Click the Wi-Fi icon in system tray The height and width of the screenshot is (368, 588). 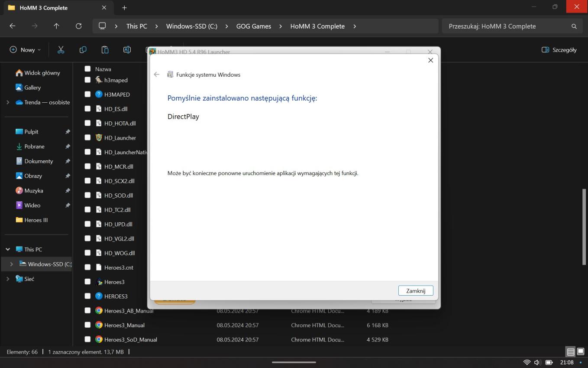click(x=527, y=362)
